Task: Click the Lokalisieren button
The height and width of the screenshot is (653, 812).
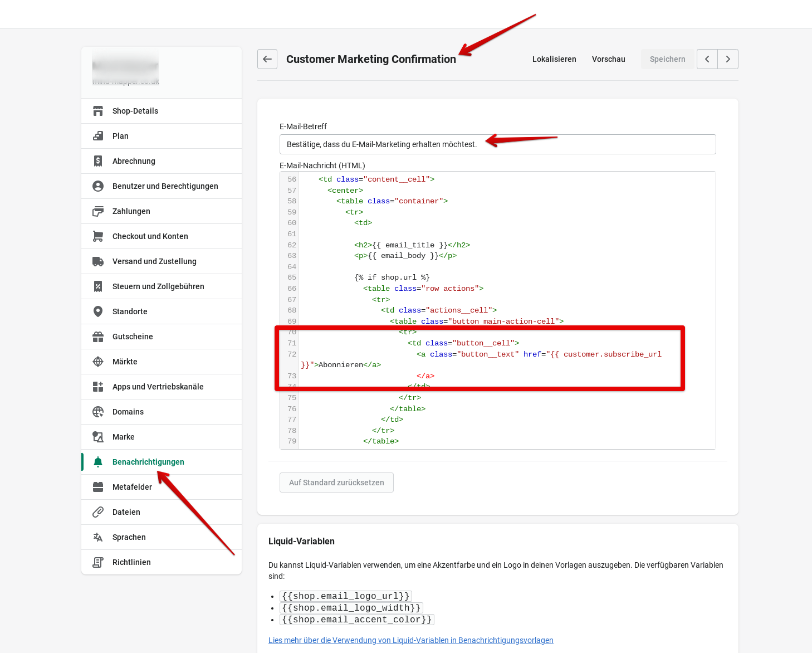Action: [x=554, y=59]
